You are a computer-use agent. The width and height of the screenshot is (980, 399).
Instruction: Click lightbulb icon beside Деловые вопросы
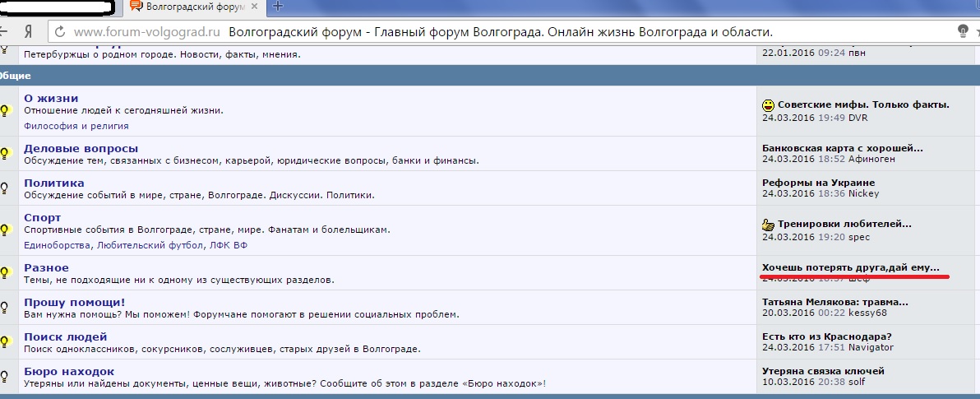tap(5, 153)
